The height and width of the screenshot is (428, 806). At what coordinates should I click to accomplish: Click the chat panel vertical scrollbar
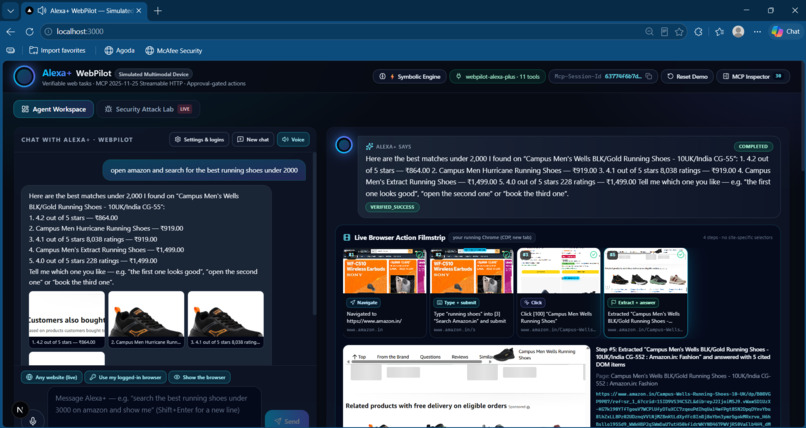(315, 234)
